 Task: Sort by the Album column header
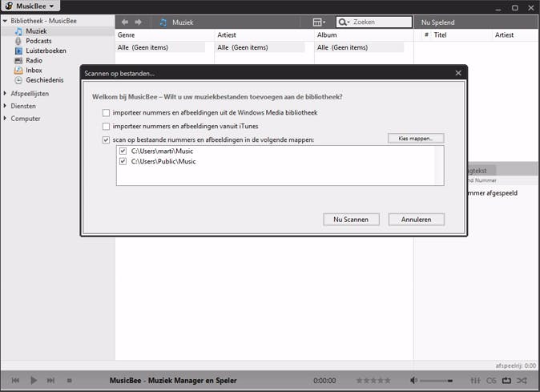point(327,34)
